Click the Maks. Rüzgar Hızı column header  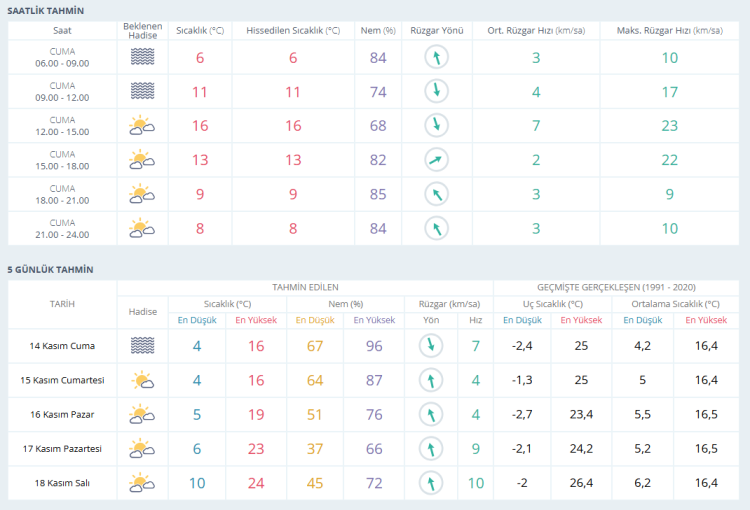pos(669,31)
